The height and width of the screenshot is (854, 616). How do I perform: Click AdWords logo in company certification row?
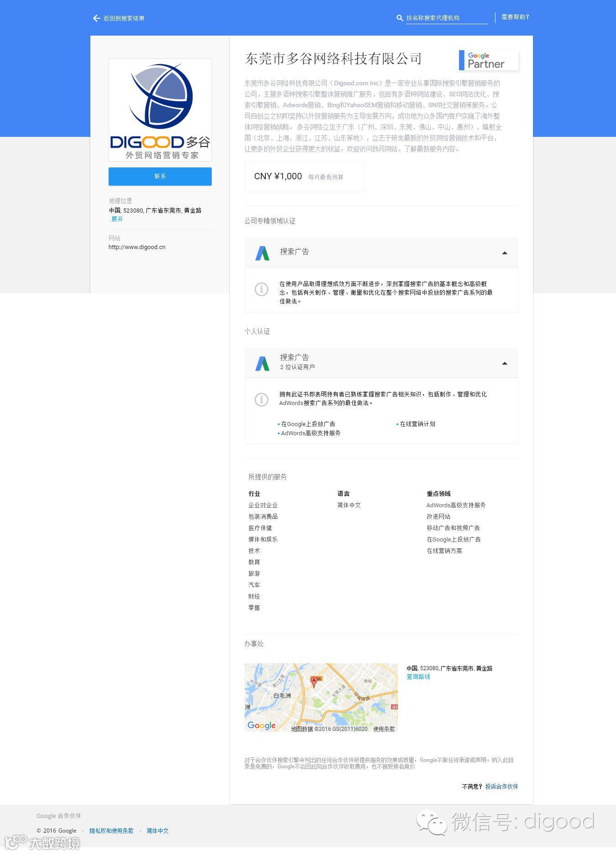tap(262, 253)
